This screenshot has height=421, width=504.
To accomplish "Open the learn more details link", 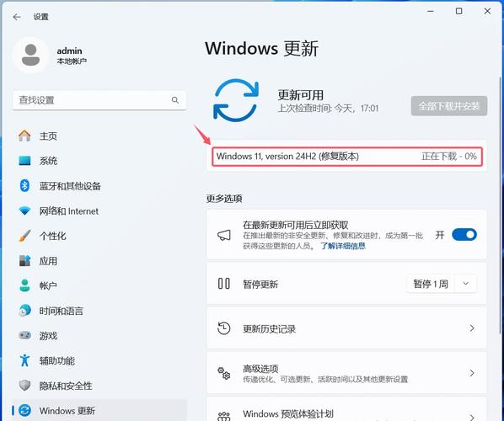I will click(343, 246).
